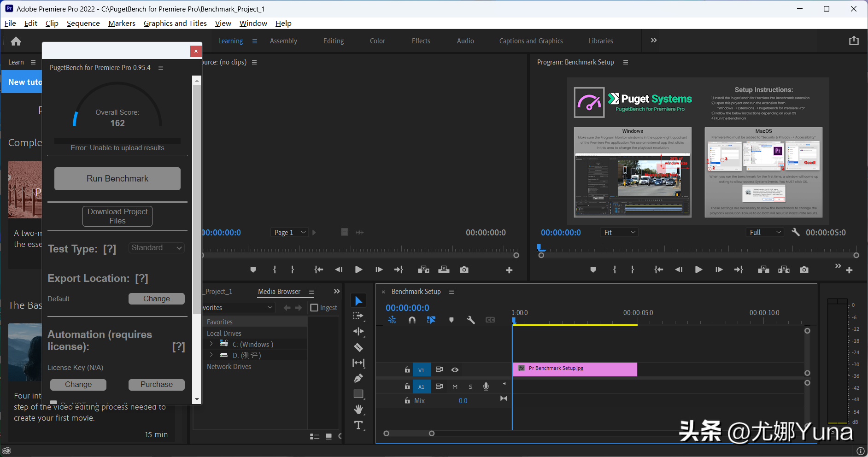
Task: Open Page 1 dropdown in Source monitor
Action: tap(289, 233)
